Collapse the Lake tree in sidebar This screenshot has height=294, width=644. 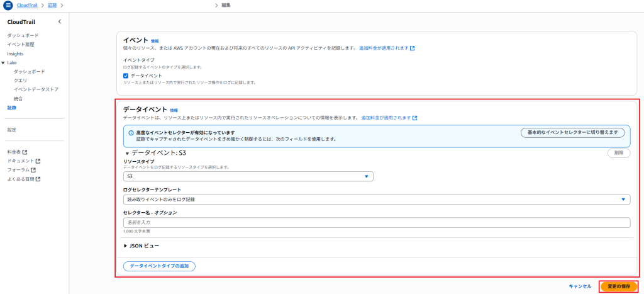(3, 63)
